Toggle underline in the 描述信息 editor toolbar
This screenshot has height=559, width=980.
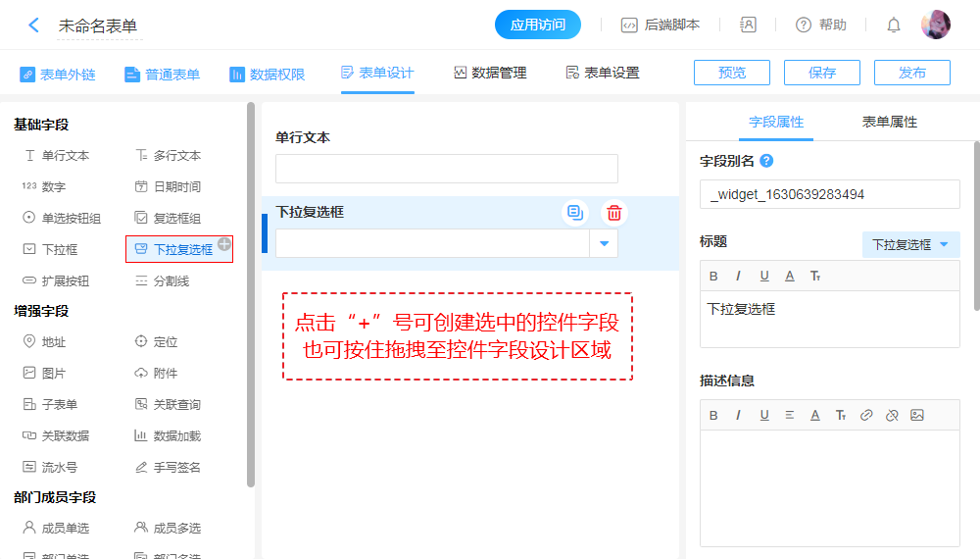[764, 415]
